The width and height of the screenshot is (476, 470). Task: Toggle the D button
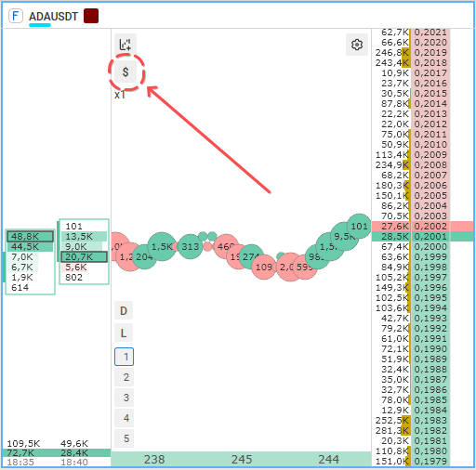[x=124, y=310]
